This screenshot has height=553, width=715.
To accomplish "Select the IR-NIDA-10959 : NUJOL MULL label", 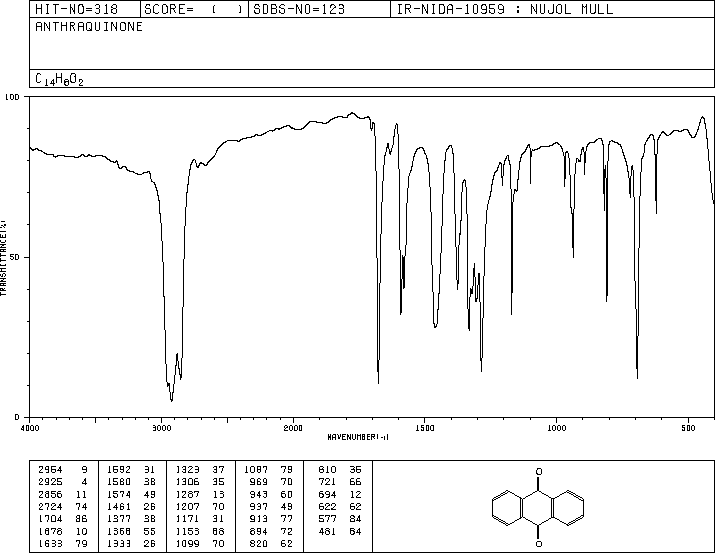I will point(505,9).
